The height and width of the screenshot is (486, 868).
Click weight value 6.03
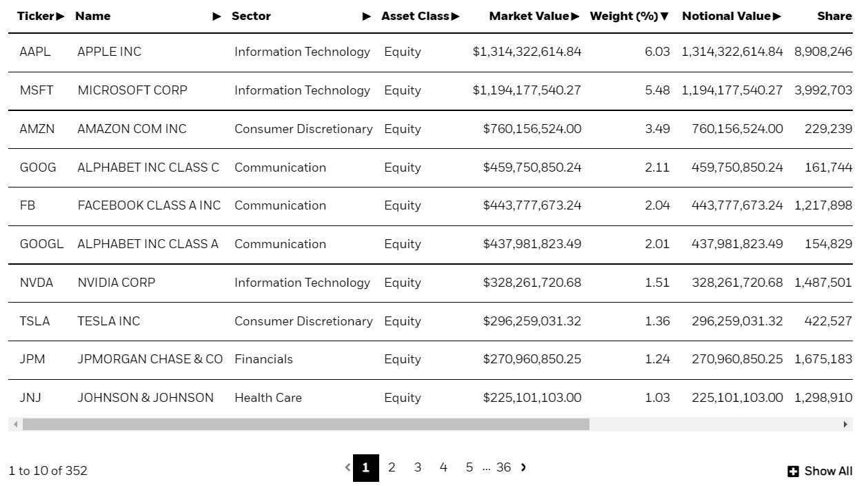pos(657,52)
